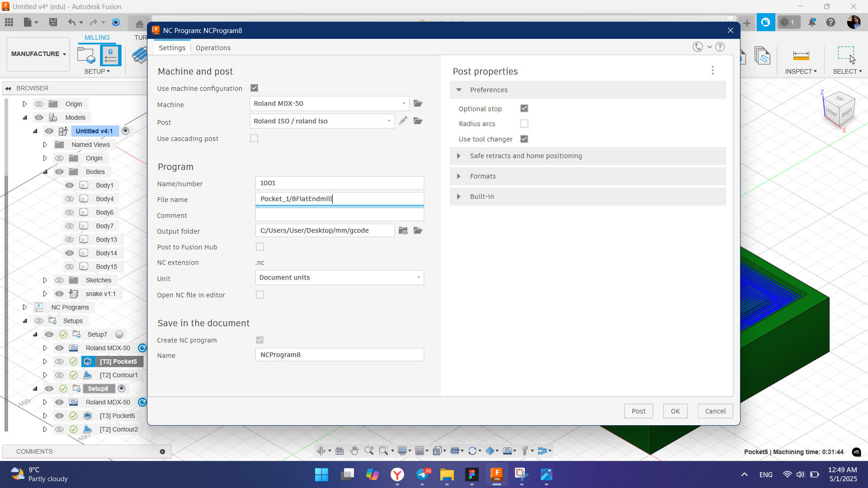Hide Body14 using its eye icon
This screenshot has width=868, height=488.
[x=69, y=253]
